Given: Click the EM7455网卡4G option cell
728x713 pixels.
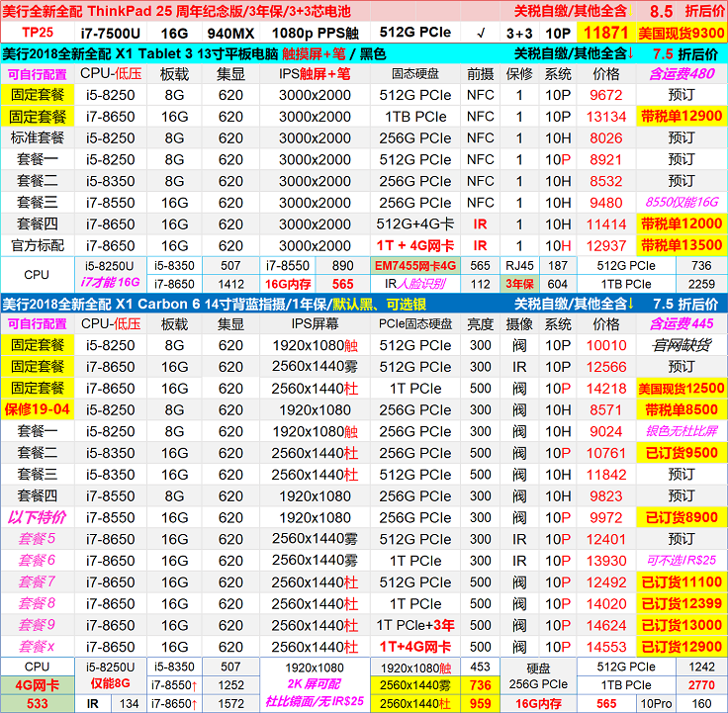Looking at the screenshot, I should point(415,265).
